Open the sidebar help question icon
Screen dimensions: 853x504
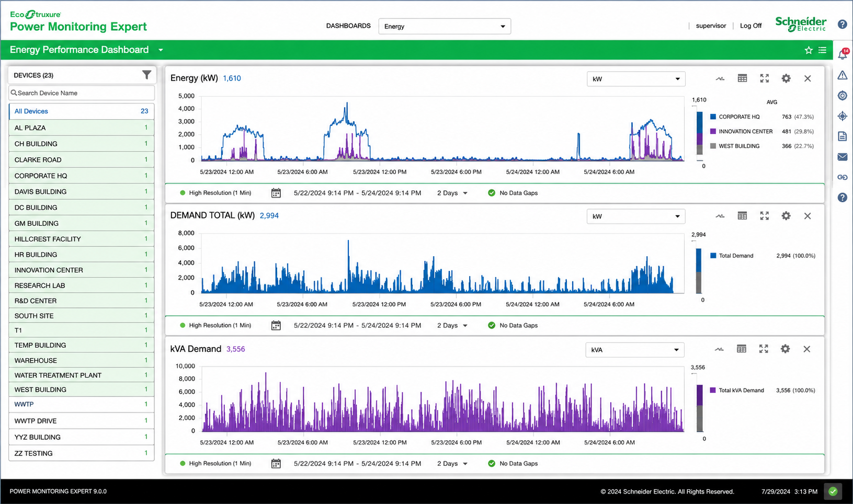[842, 198]
